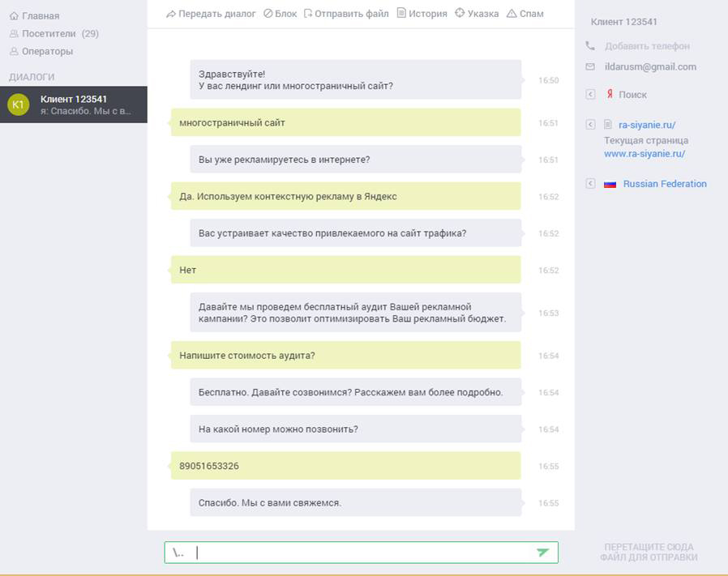This screenshot has height=576, width=728.
Task: Click the Russian Federation link
Action: [665, 184]
